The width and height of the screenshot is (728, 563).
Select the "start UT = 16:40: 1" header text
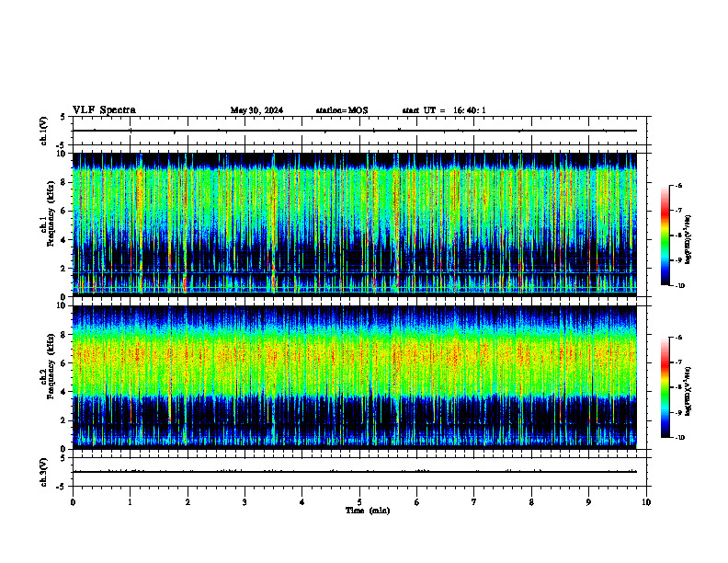click(444, 110)
